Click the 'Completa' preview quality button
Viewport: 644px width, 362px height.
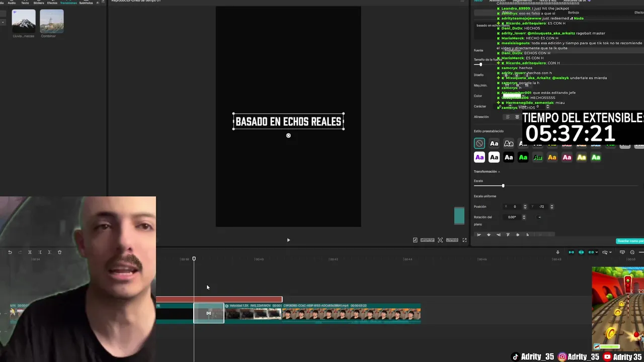(427, 240)
